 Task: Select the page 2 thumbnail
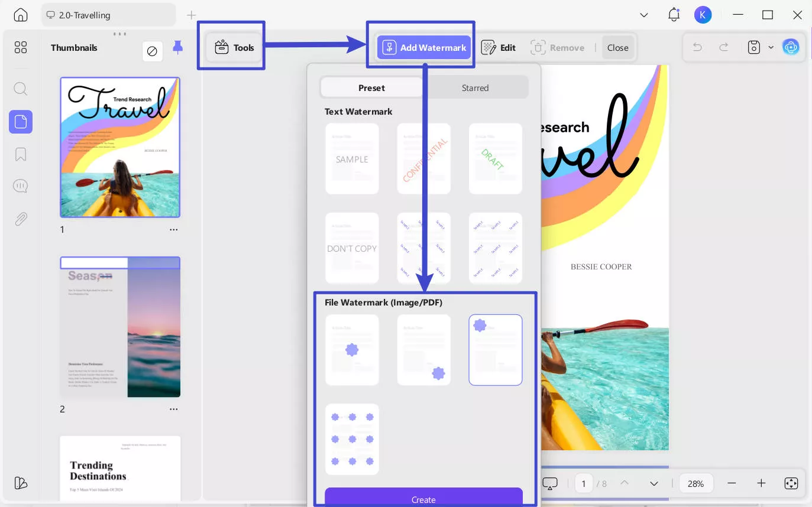coord(120,327)
